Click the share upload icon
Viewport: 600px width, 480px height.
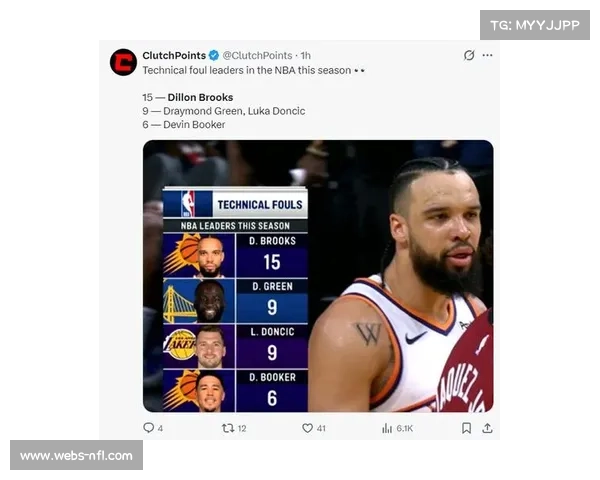point(487,428)
